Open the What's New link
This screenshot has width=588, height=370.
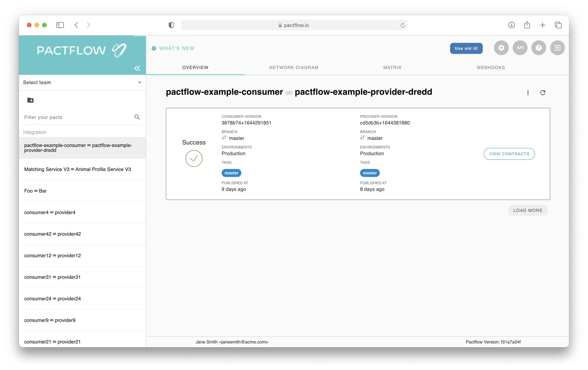(177, 48)
